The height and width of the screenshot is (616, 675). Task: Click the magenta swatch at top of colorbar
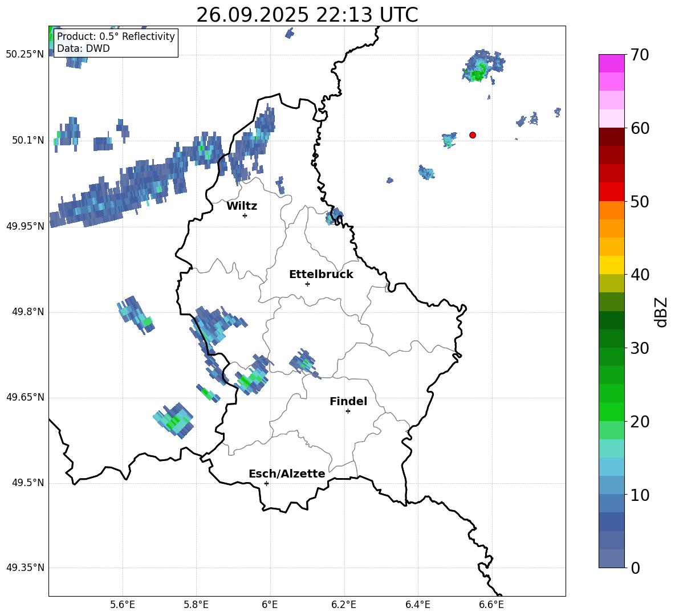(612, 63)
